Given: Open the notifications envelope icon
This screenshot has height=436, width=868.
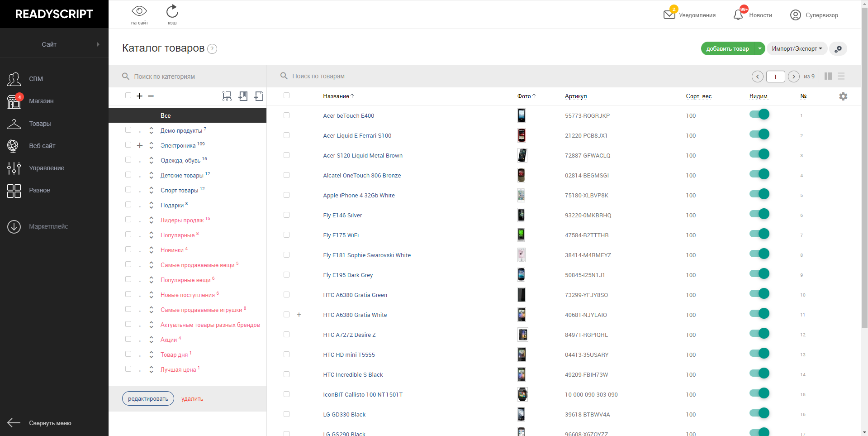Looking at the screenshot, I should pyautogui.click(x=669, y=14).
